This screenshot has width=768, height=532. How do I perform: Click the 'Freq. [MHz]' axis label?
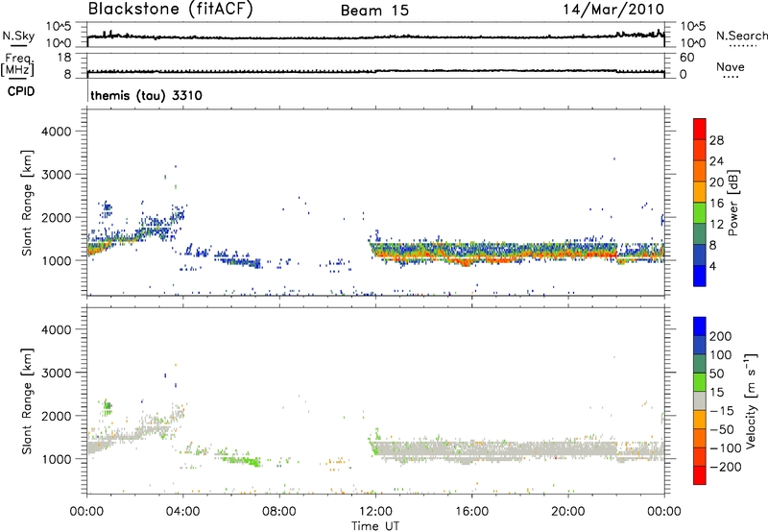click(x=17, y=64)
